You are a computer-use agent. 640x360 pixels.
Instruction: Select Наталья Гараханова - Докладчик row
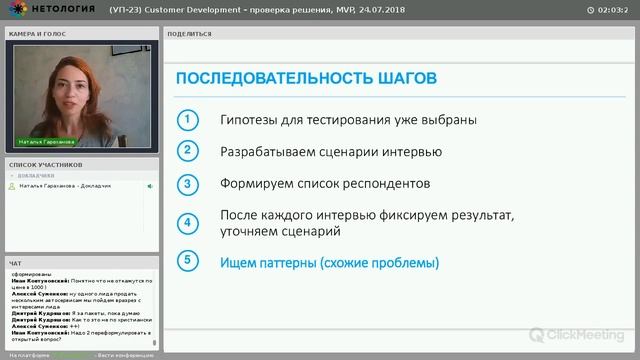coord(82,186)
